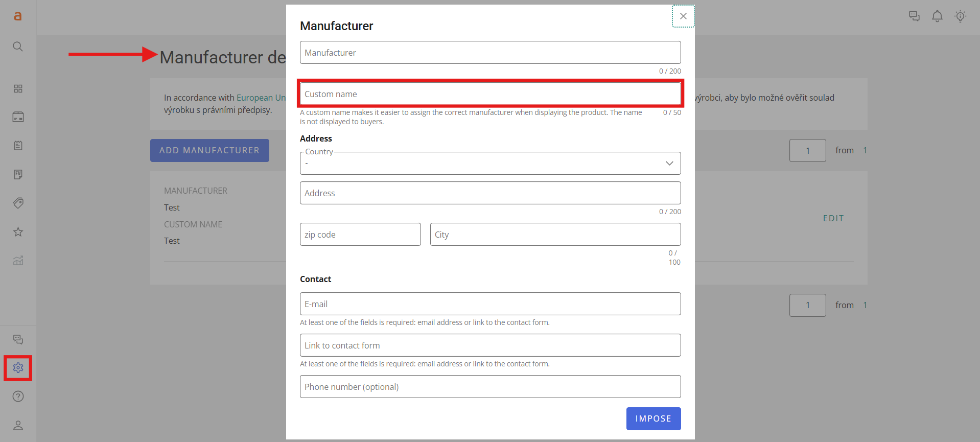
Task: Click the ADD MANUFACTURER button
Action: (209, 150)
